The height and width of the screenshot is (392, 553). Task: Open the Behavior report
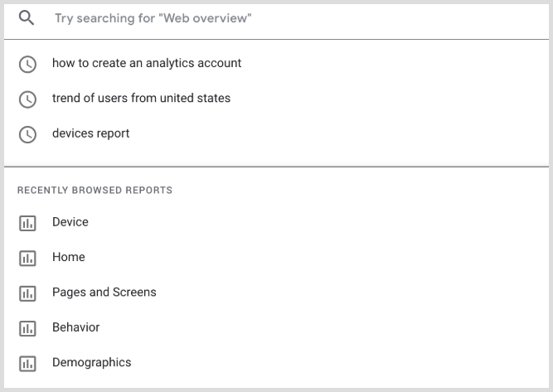(75, 327)
